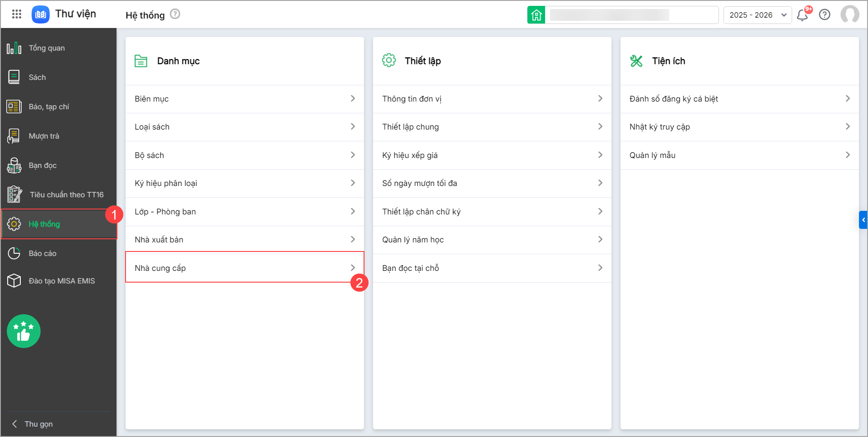868x437 pixels.
Task: Click the organization name field in header
Action: (631, 15)
